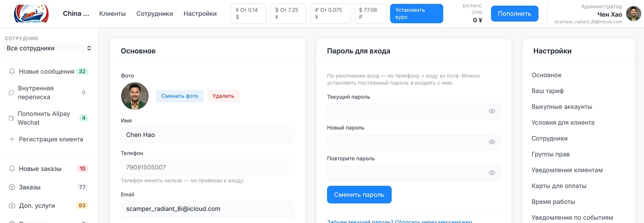Image resolution: width=644 pixels, height=223 pixels.
Task: Click bell icon beside Новые заказы
Action: [x=12, y=169]
